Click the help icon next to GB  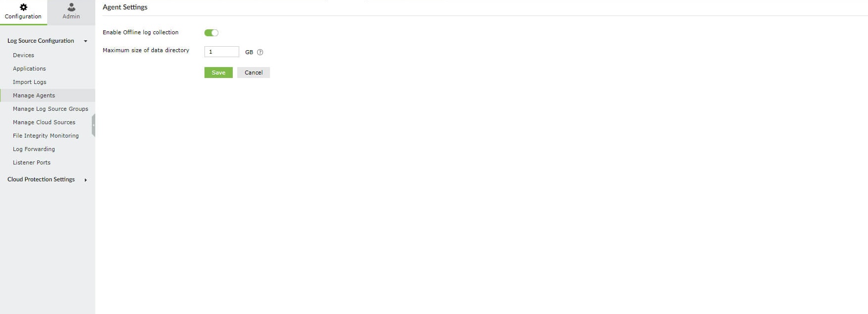[260, 52]
